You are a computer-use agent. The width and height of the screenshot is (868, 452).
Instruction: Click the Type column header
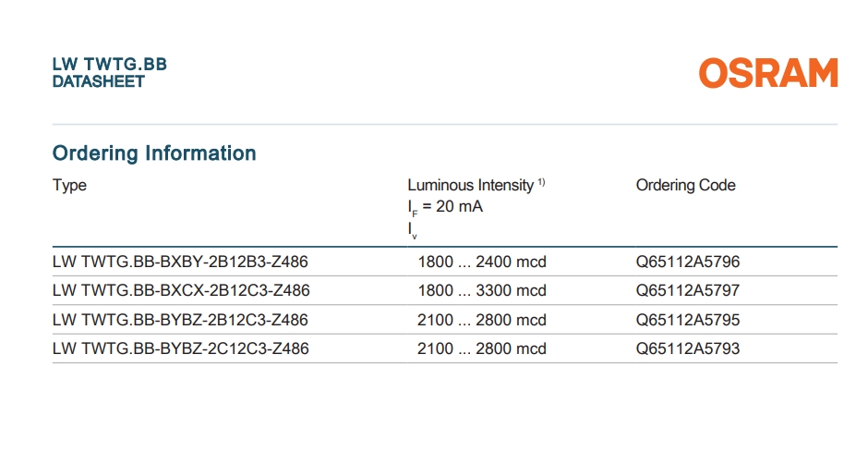(70, 185)
